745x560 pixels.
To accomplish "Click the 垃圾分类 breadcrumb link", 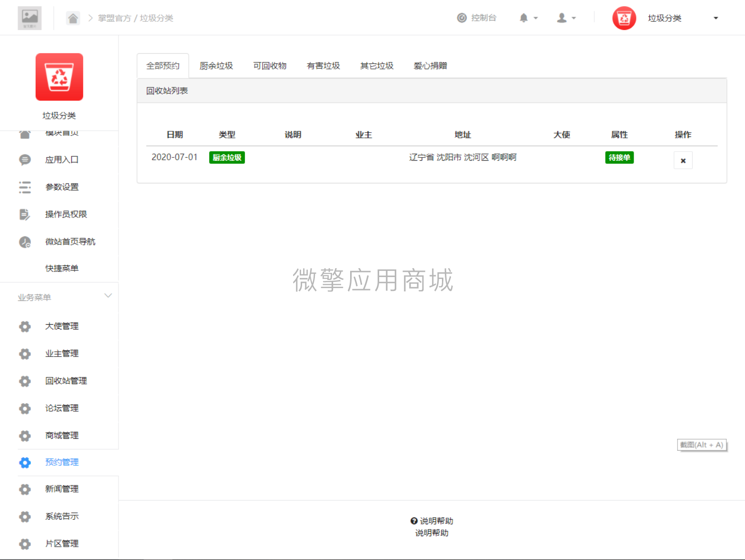I will [x=157, y=18].
